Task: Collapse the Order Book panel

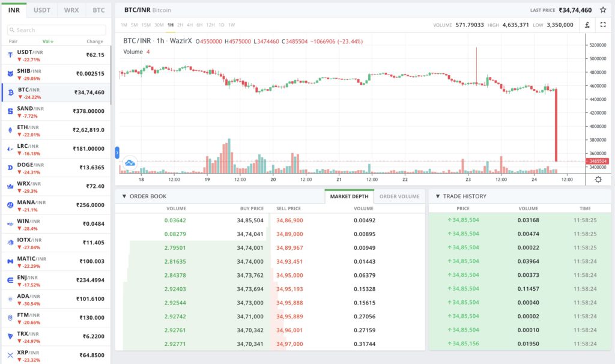Action: [x=124, y=196]
